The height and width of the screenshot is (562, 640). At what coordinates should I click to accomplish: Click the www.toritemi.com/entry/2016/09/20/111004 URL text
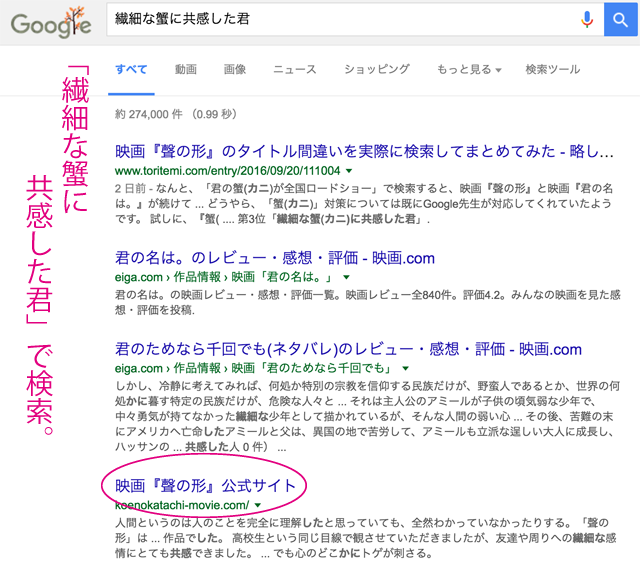point(227,171)
